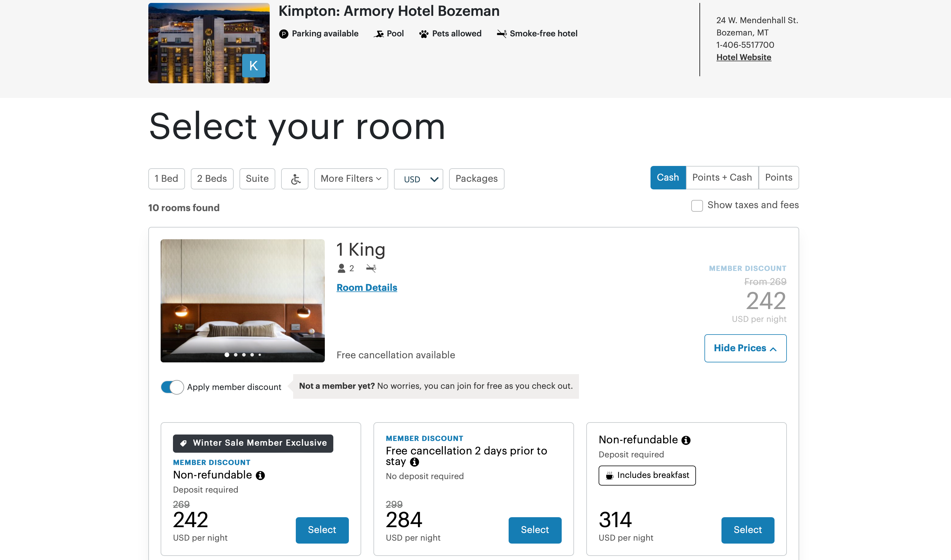951x560 pixels.
Task: Click info icon beside breakfast rate Non-refundable
Action: pos(686,440)
